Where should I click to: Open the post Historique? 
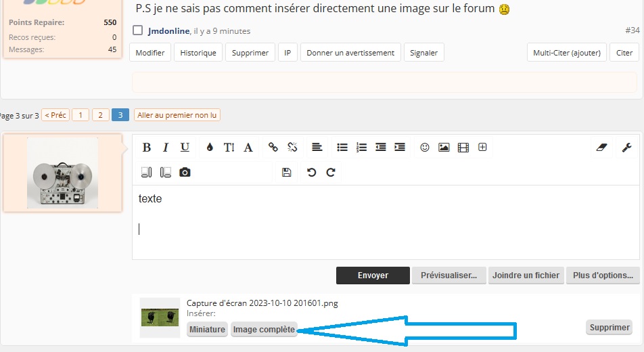(198, 53)
